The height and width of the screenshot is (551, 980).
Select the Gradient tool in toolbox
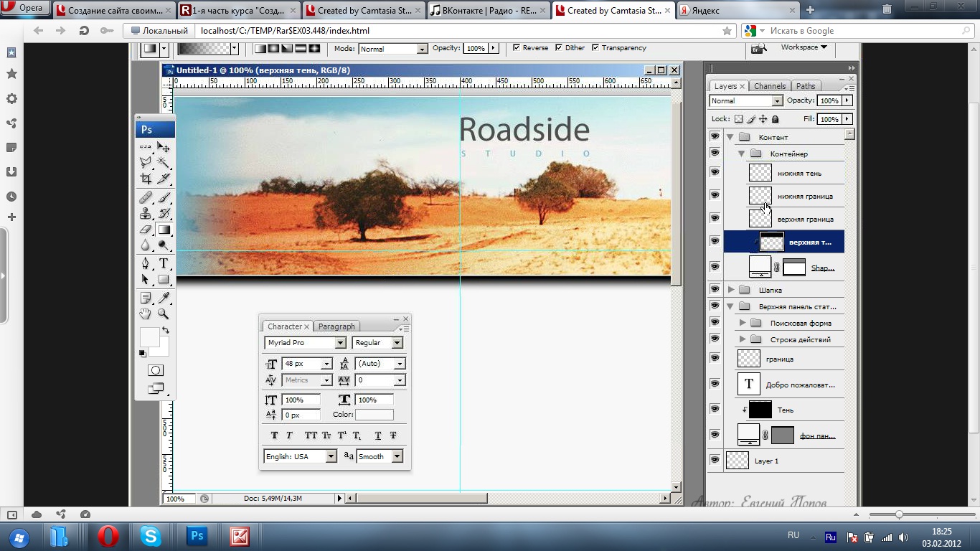[164, 230]
